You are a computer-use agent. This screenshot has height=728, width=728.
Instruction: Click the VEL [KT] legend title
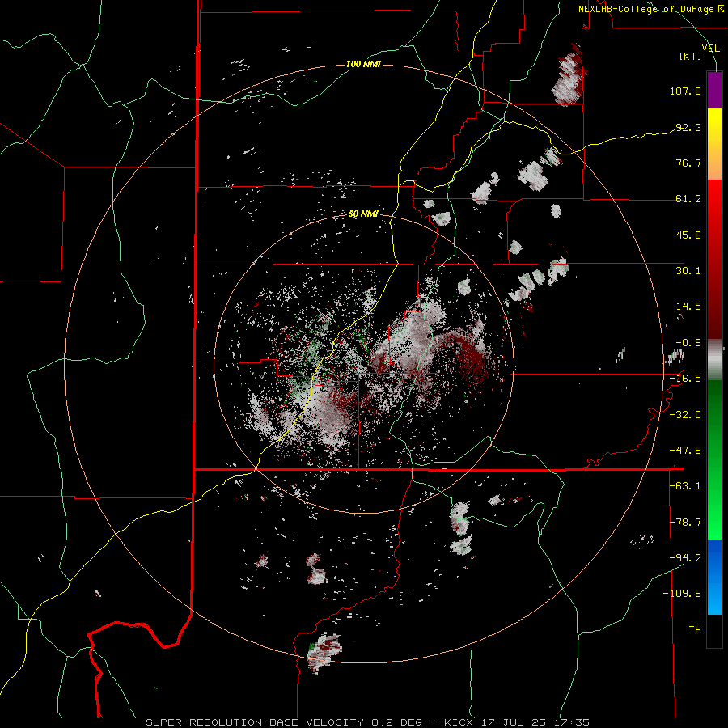click(x=699, y=52)
